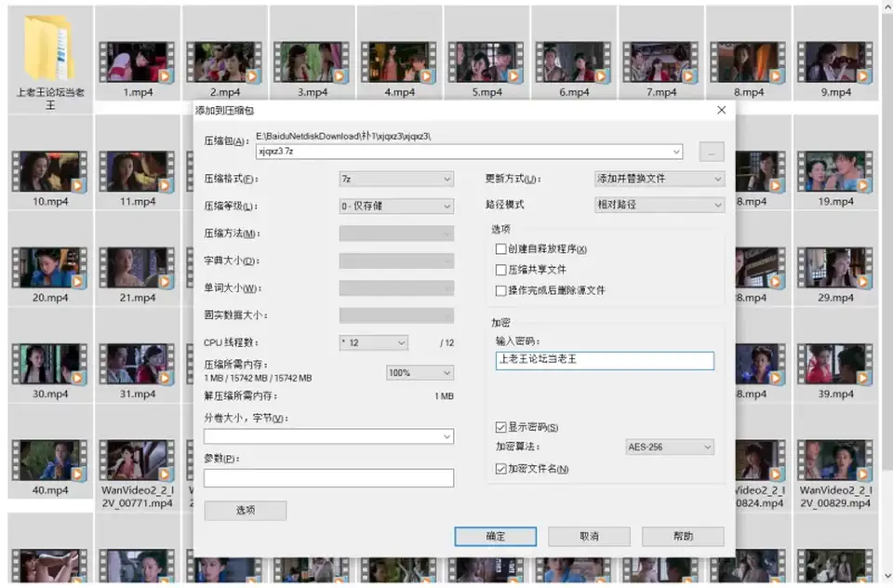Select the 11.mp4 video file icon
This screenshot has height=588, width=893.
click(x=138, y=172)
